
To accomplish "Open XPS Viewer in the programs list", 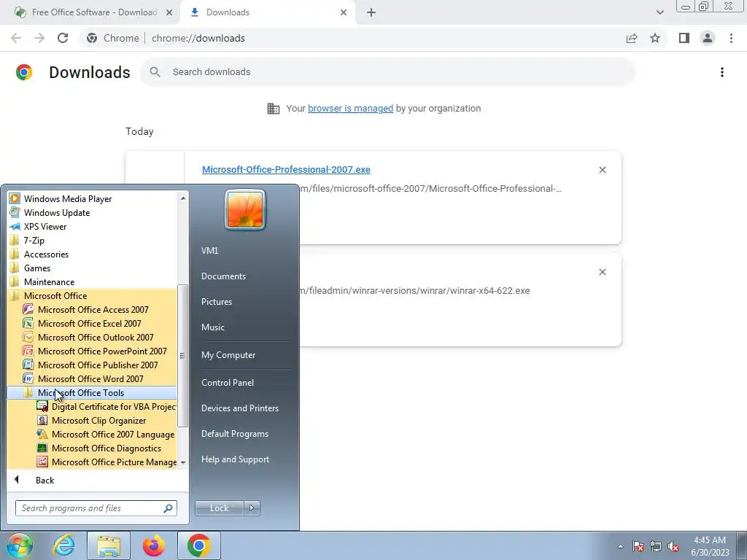I will pos(93,226).
